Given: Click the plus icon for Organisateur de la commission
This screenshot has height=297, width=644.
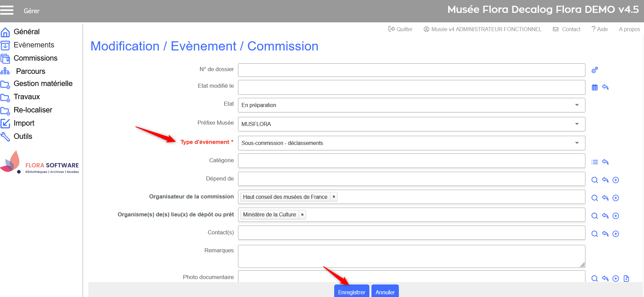Looking at the screenshot, I should pos(616,198).
